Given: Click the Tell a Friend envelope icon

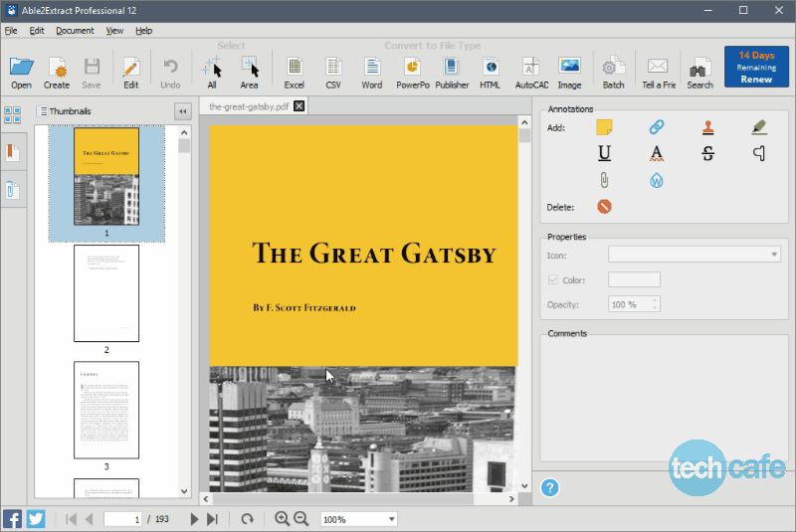Looking at the screenshot, I should tap(659, 73).
